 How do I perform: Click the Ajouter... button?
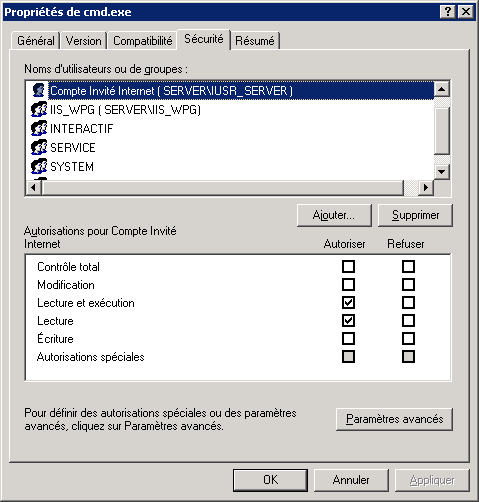334,215
